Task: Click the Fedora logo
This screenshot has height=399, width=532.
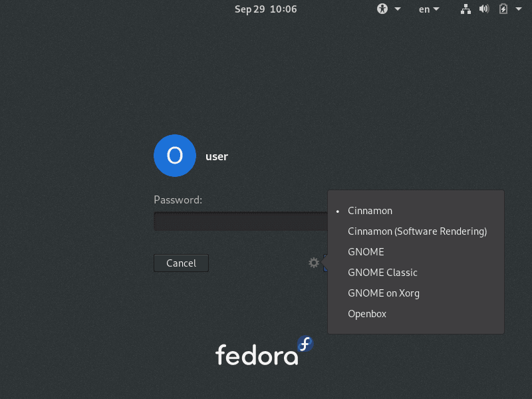Action: tap(264, 350)
